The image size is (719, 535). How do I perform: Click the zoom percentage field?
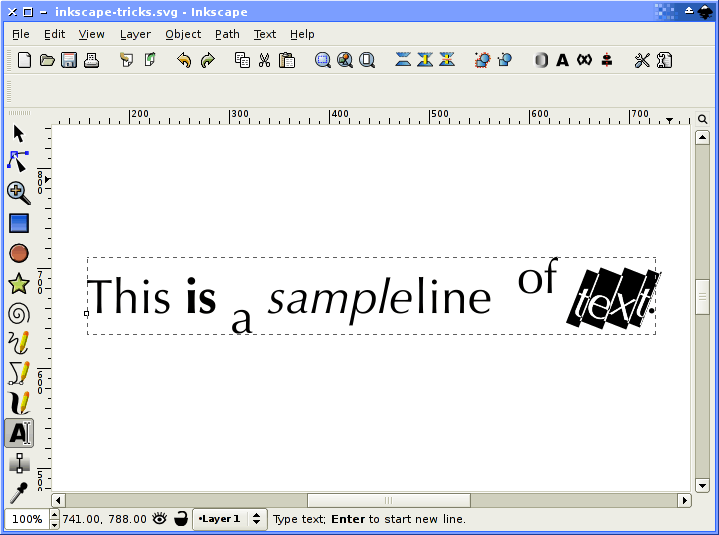coord(27,519)
